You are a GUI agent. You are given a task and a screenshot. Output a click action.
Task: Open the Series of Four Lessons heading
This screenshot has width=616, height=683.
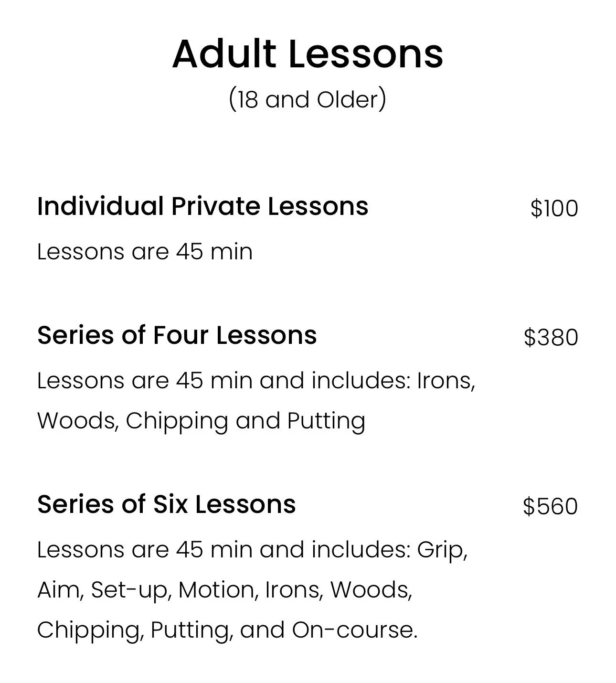pos(177,335)
